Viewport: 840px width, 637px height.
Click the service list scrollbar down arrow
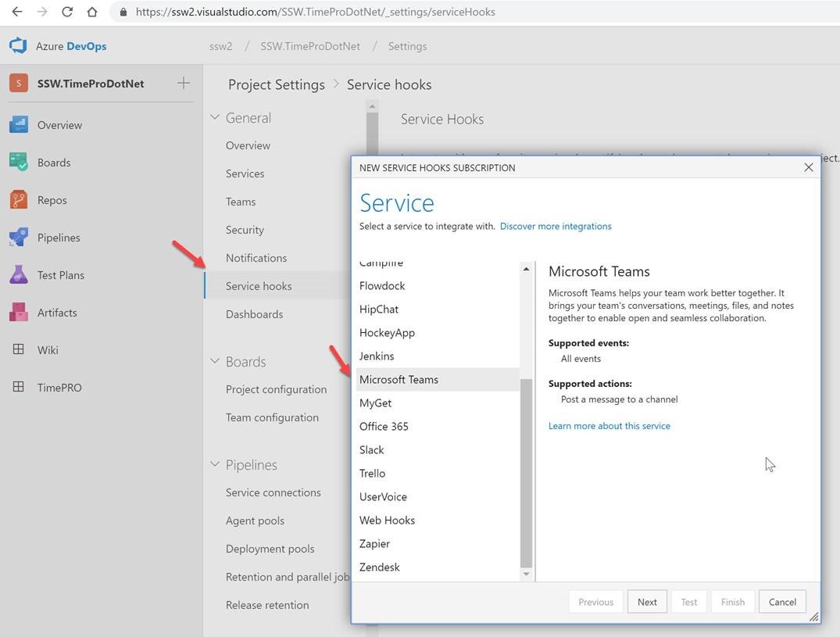526,574
